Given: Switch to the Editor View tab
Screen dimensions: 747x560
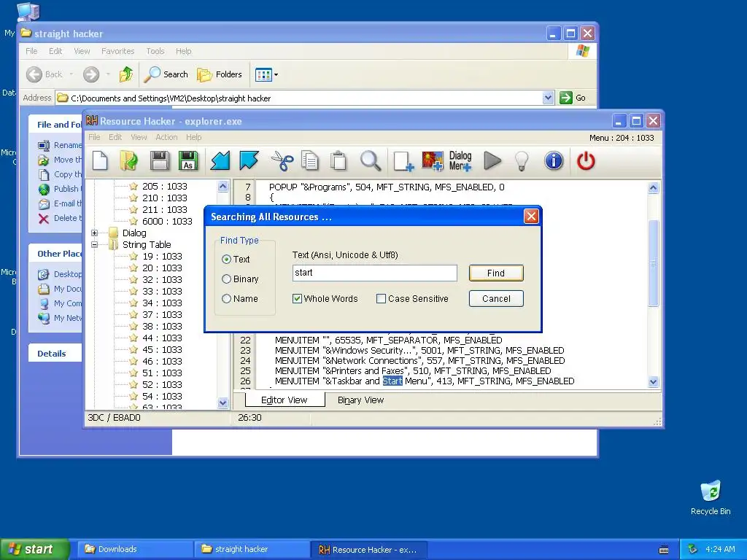Looking at the screenshot, I should click(x=285, y=400).
